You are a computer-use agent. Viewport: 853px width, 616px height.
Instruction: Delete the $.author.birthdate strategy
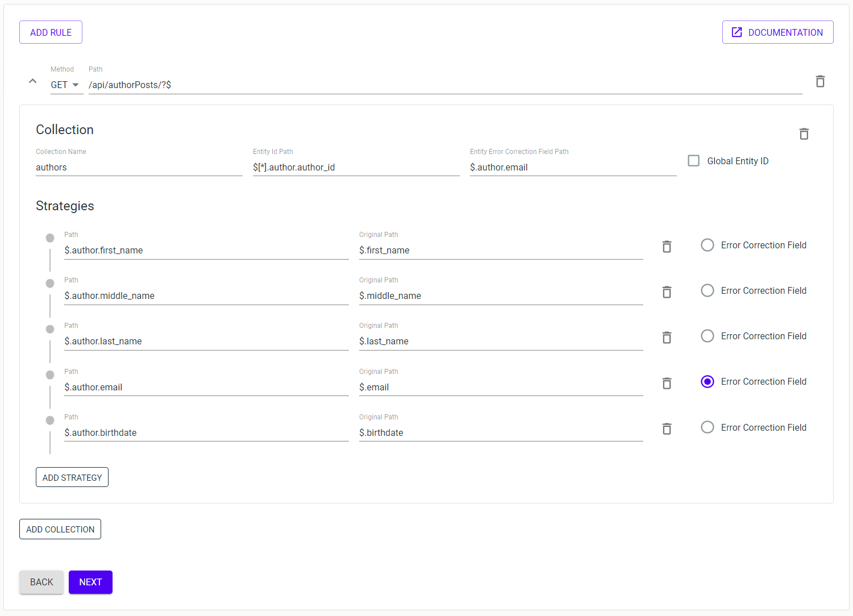point(667,429)
